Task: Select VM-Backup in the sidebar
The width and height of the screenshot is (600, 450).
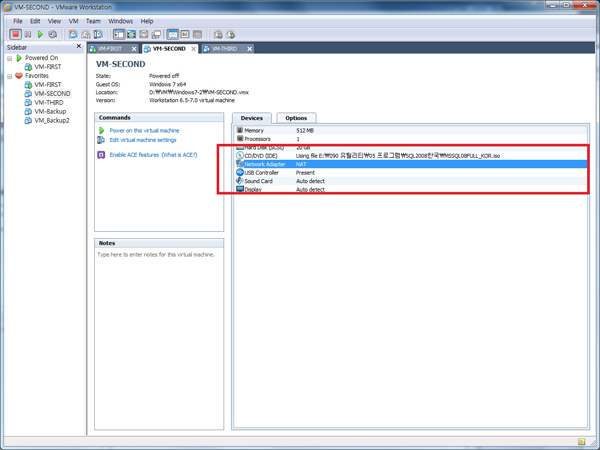Action: (50, 111)
